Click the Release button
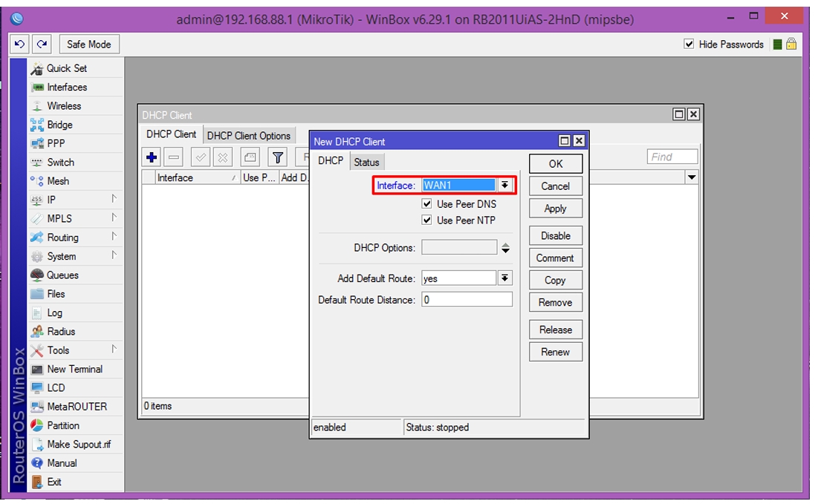815x504 pixels. point(556,330)
